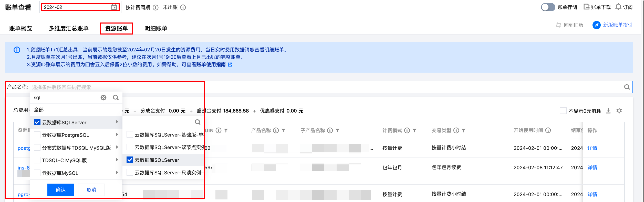Open the calendar picker for 2024-02

pyautogui.click(x=114, y=7)
